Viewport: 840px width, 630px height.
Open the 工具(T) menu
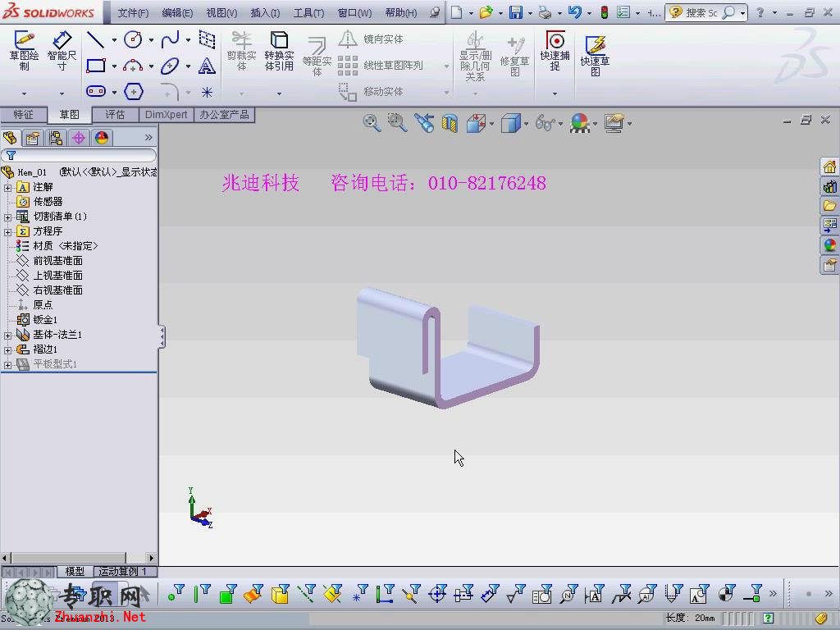308,12
